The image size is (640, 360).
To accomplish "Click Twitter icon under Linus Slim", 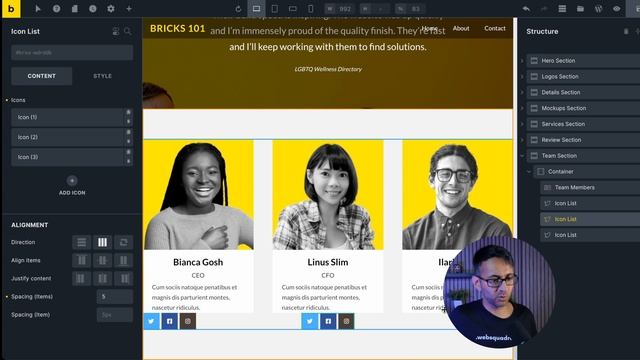I will [x=310, y=321].
